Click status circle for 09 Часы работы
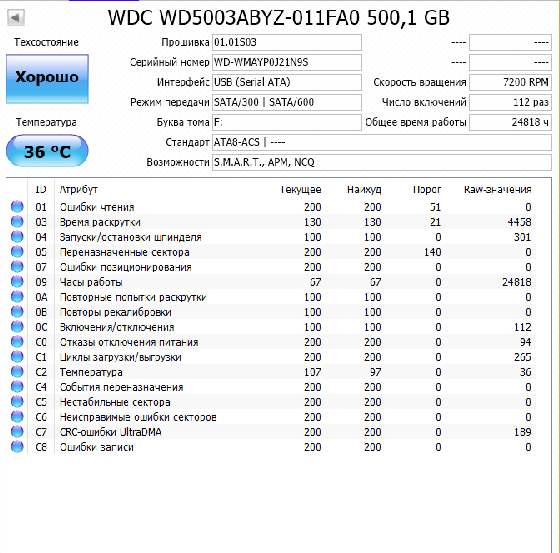560x553 pixels. coord(17,282)
